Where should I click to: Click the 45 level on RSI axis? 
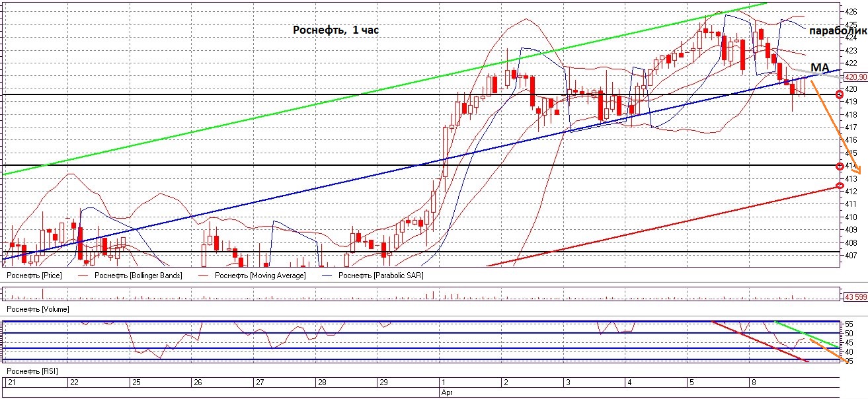coord(849,343)
